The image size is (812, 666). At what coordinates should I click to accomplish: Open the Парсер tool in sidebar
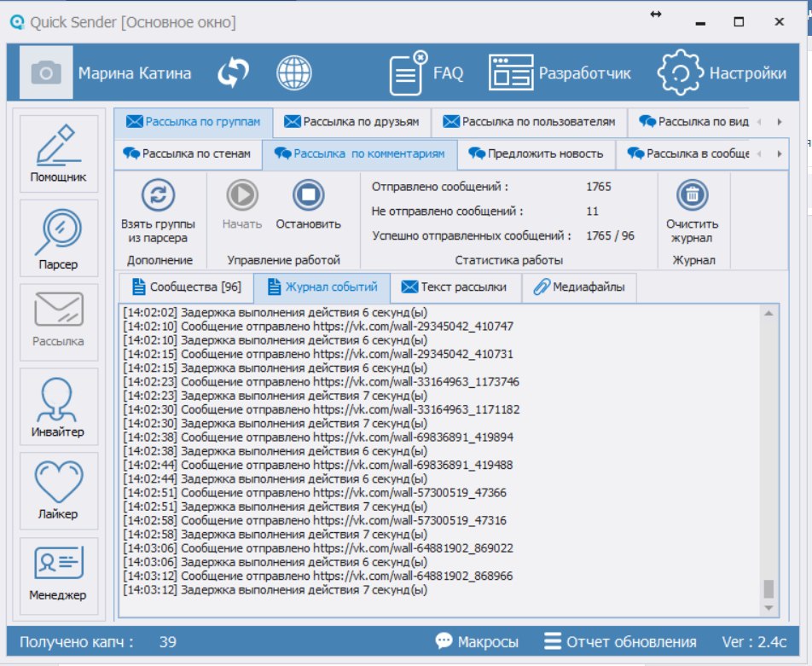point(58,239)
